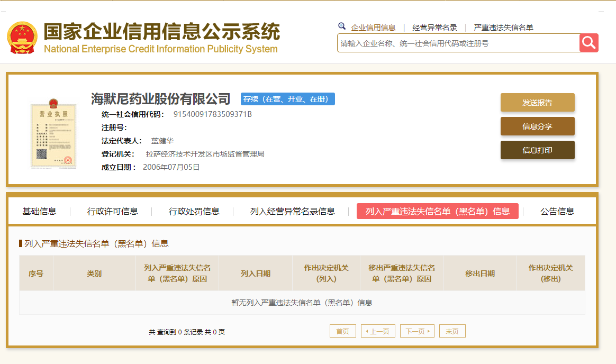616x364 pixels.
Task: Go to 上一页 previous page button
Action: coord(378,331)
